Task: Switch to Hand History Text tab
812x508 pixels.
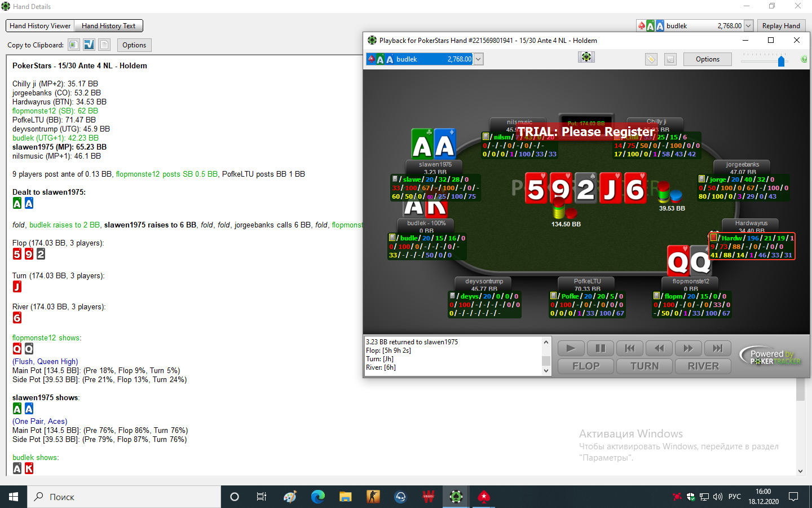Action: 108,26
